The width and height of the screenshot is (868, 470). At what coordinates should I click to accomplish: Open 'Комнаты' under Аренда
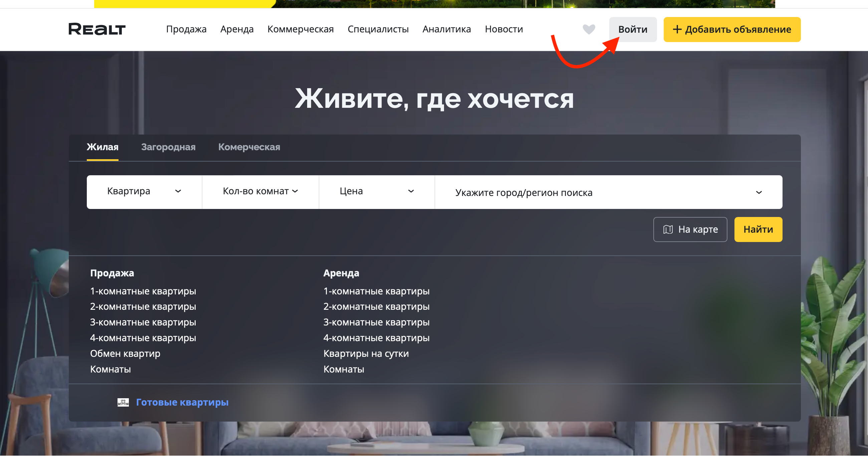coord(344,370)
